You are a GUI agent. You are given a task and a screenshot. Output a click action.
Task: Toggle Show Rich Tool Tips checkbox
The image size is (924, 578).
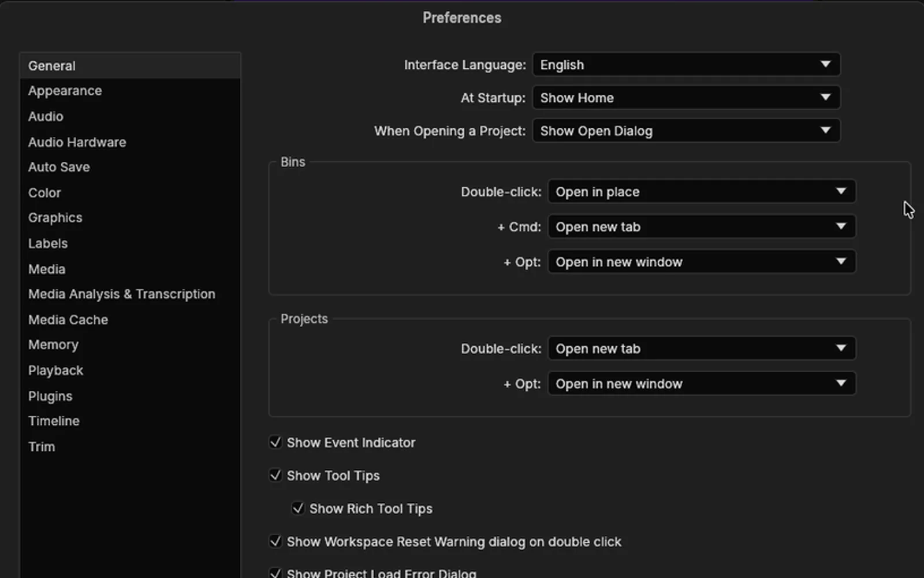coord(298,508)
